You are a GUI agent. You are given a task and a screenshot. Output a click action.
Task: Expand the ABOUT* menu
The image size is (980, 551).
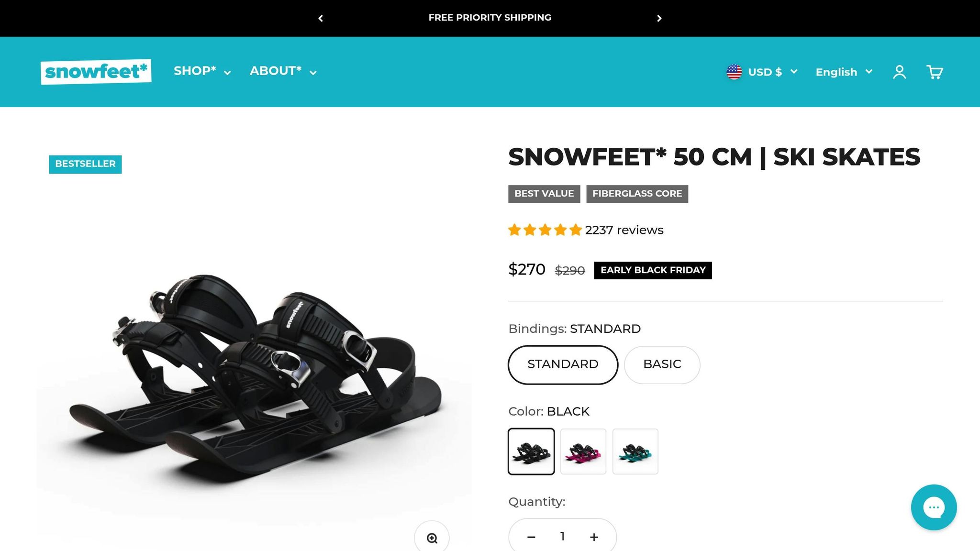(x=283, y=71)
